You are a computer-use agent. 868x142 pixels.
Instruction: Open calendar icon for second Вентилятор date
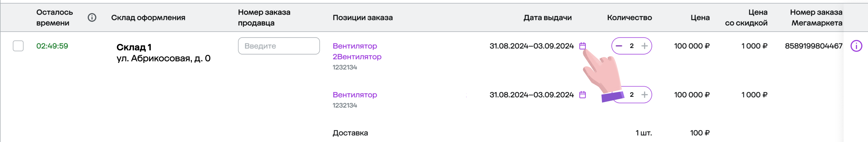[x=583, y=95]
